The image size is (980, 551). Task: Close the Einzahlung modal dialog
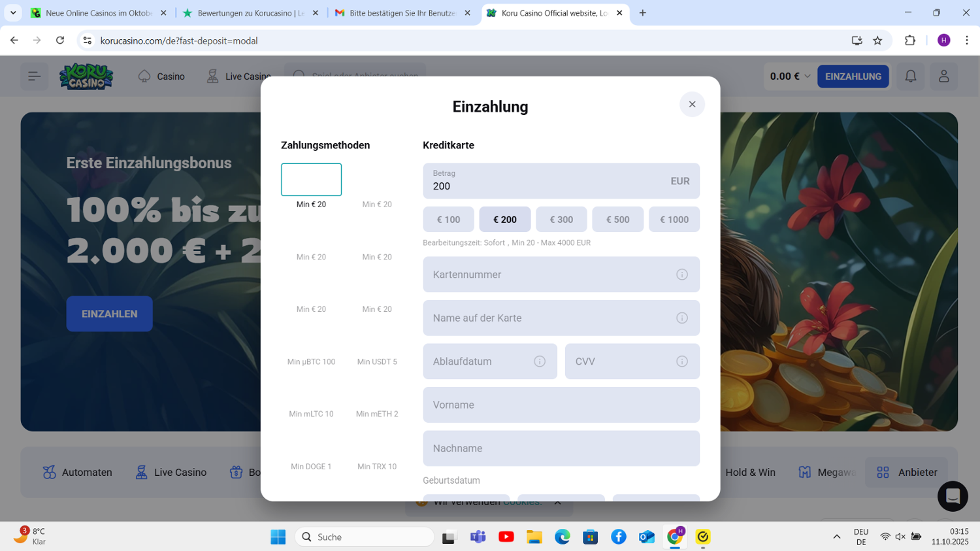tap(692, 105)
